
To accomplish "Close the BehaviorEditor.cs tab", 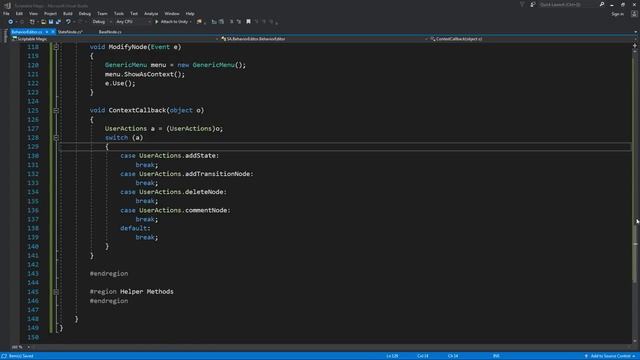I will point(53,32).
